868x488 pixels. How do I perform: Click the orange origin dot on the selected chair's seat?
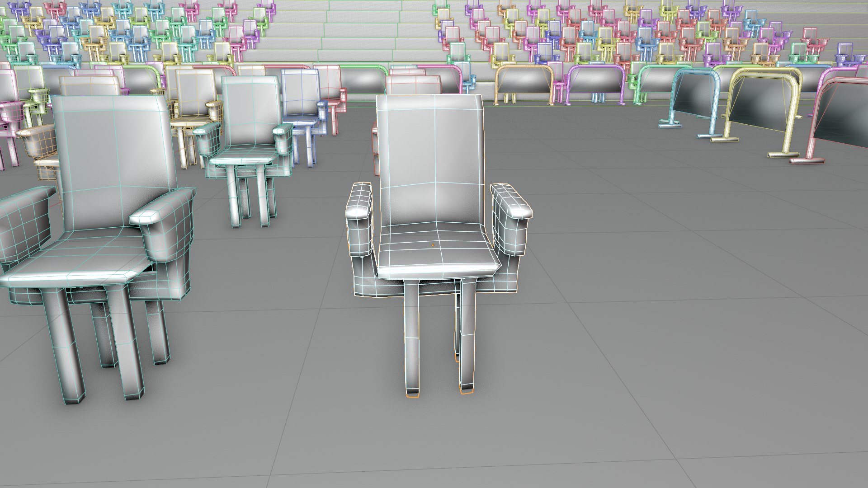433,245
